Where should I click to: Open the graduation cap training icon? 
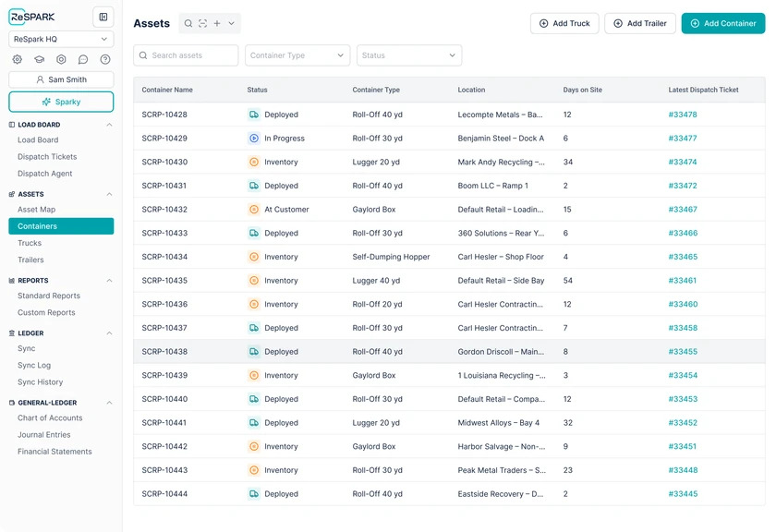pyautogui.click(x=39, y=59)
